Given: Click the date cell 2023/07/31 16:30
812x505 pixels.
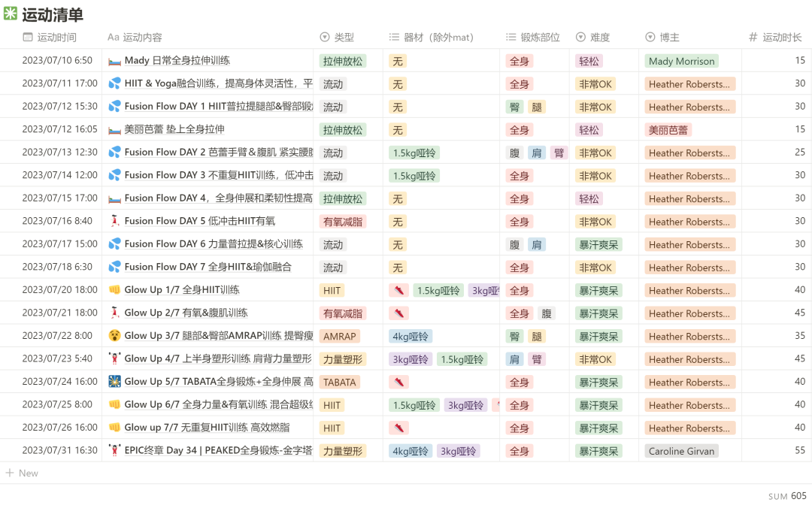Looking at the screenshot, I should (59, 450).
